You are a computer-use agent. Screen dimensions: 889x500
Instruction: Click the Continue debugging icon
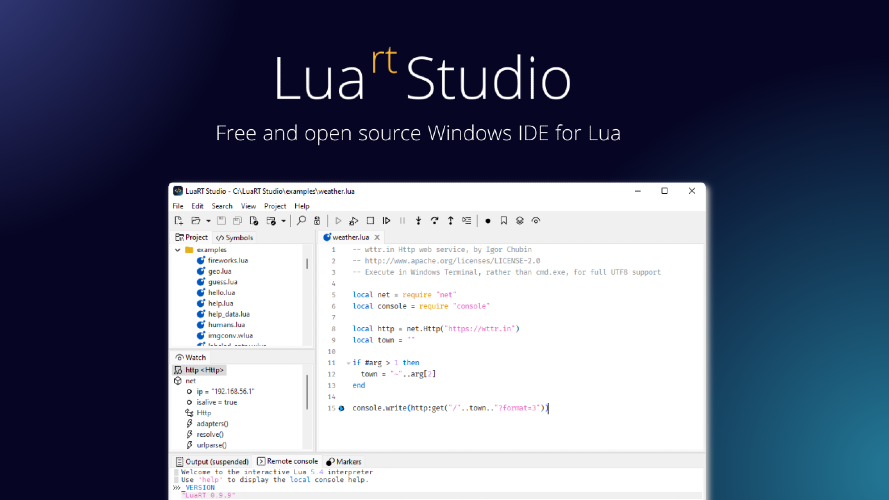[387, 221]
